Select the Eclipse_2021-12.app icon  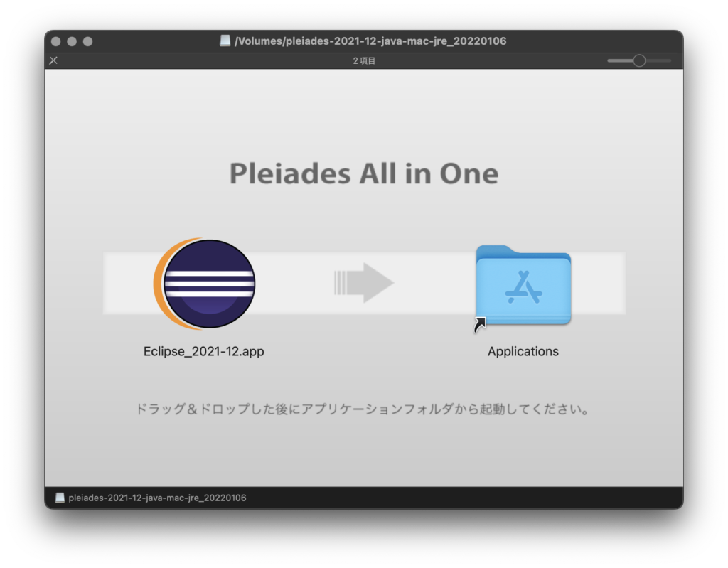204,284
